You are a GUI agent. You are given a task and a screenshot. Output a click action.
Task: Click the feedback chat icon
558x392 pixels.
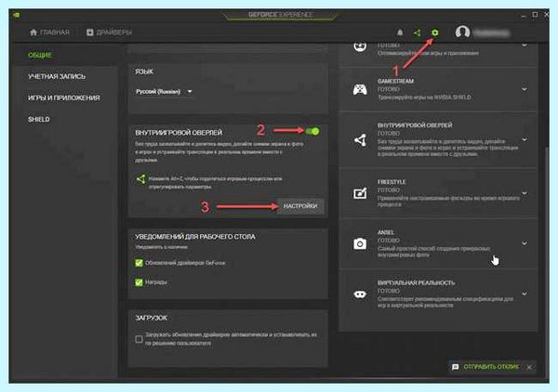point(455,367)
